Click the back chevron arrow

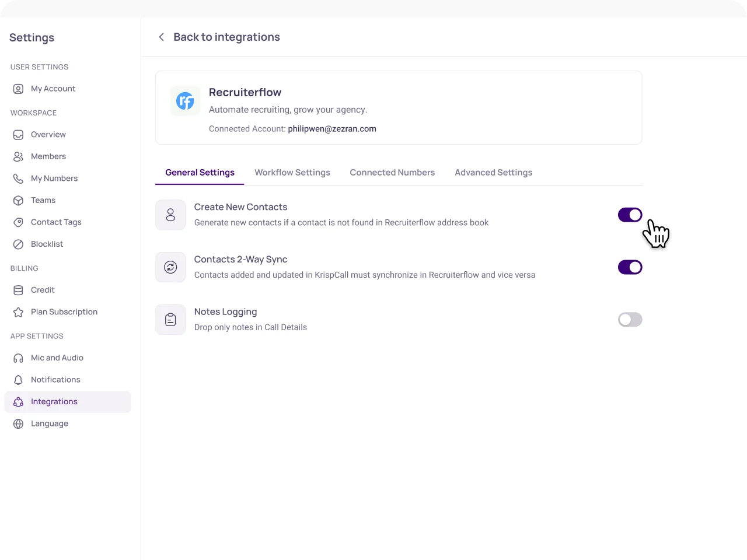[x=161, y=37]
